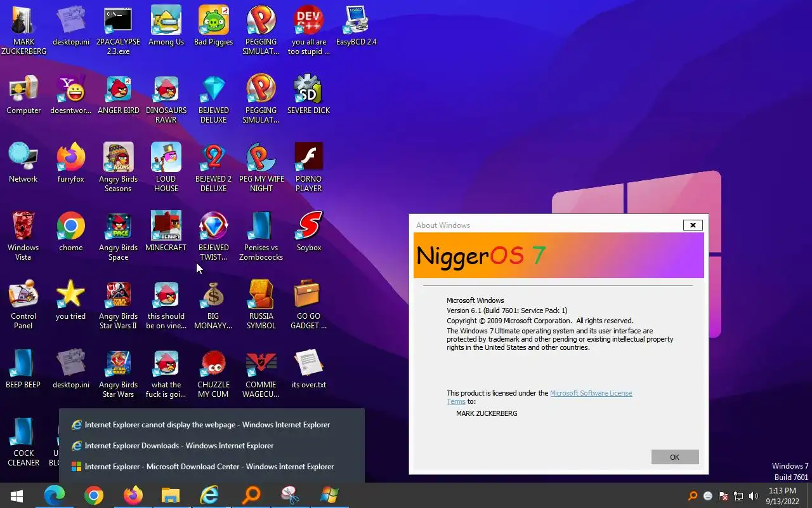Open the Start menu Windows button

tap(16, 495)
